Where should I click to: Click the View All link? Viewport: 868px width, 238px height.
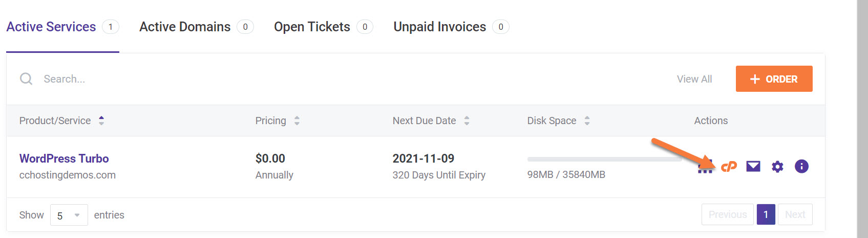(x=694, y=79)
